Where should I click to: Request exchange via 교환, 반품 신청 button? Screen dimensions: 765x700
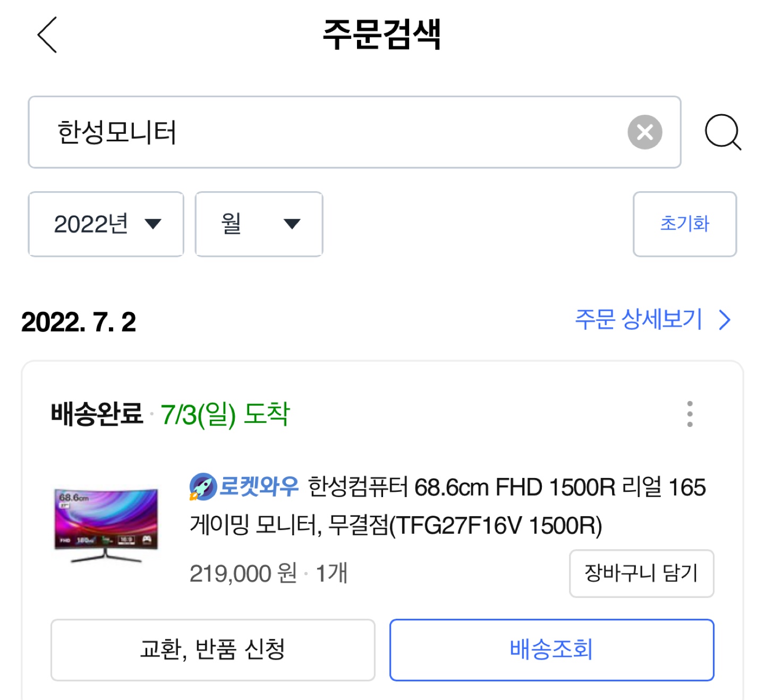(213, 650)
